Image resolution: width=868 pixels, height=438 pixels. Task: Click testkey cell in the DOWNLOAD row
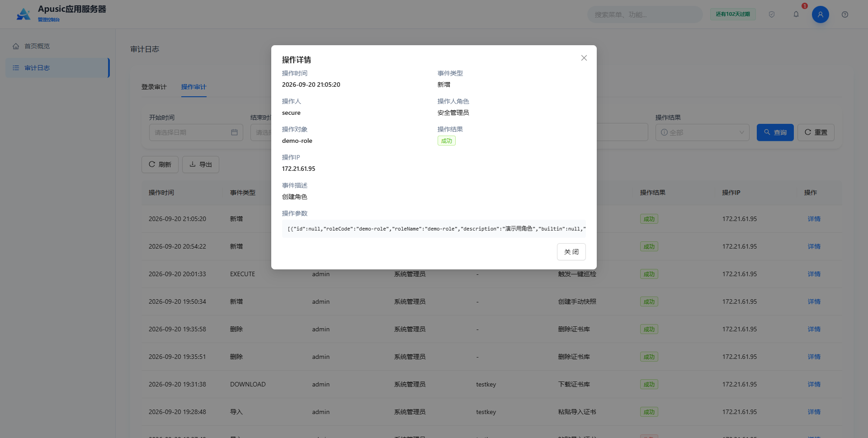[486, 384]
